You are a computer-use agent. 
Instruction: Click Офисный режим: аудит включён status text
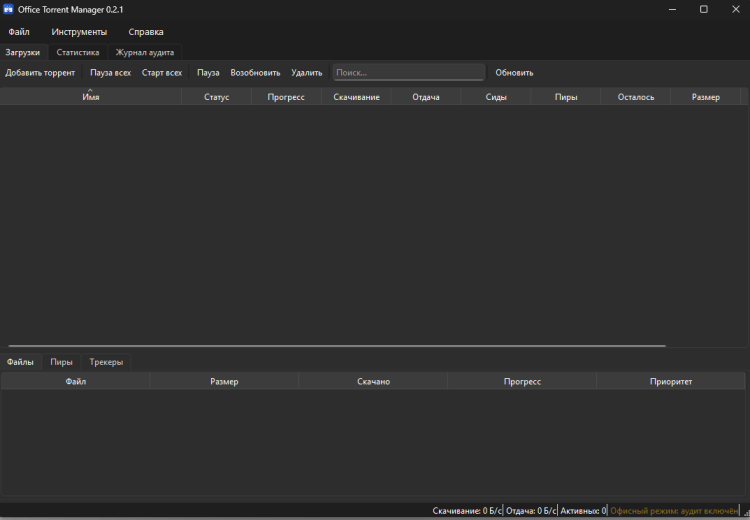tap(674, 511)
